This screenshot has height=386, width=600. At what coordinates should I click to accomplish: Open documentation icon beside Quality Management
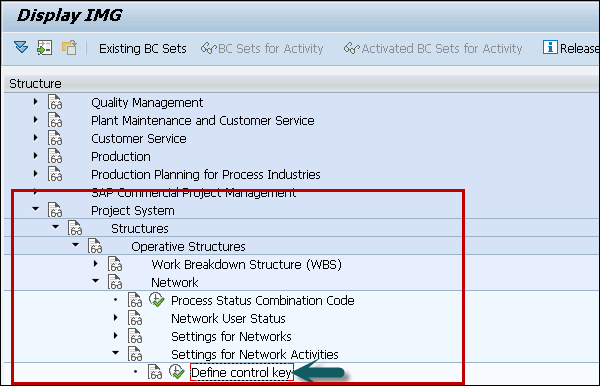pyautogui.click(x=55, y=102)
